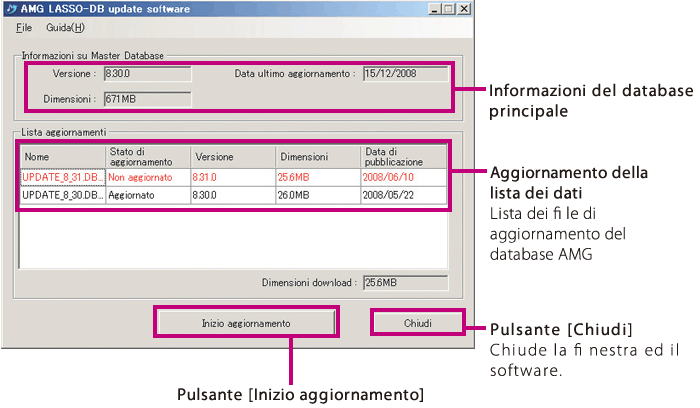Open the File menu
700x408 pixels.
pos(24,28)
